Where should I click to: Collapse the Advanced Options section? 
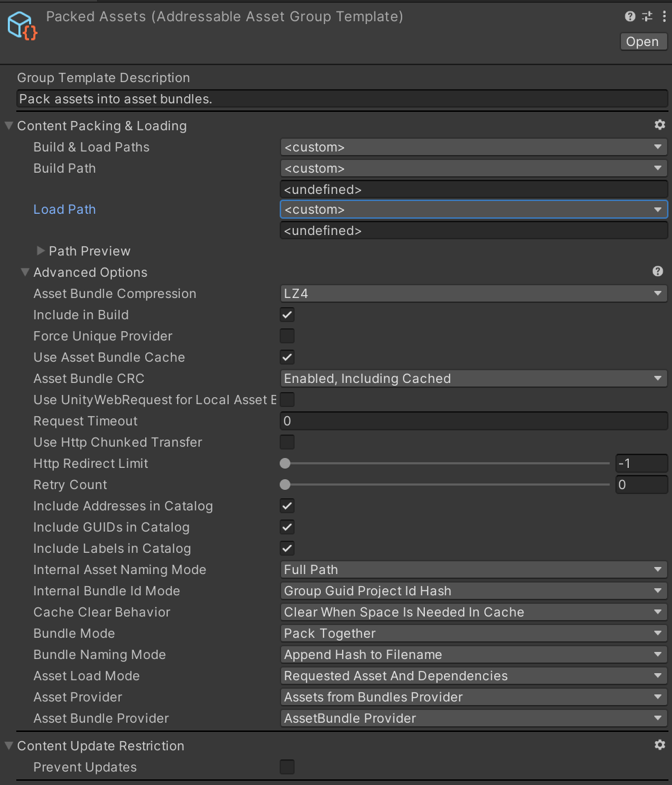[25, 273]
